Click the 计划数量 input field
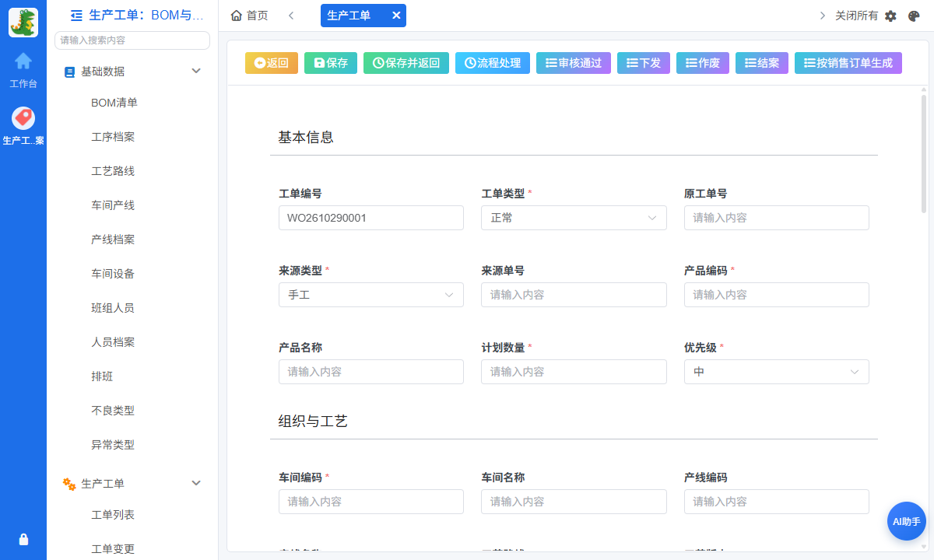The height and width of the screenshot is (560, 934). point(574,372)
